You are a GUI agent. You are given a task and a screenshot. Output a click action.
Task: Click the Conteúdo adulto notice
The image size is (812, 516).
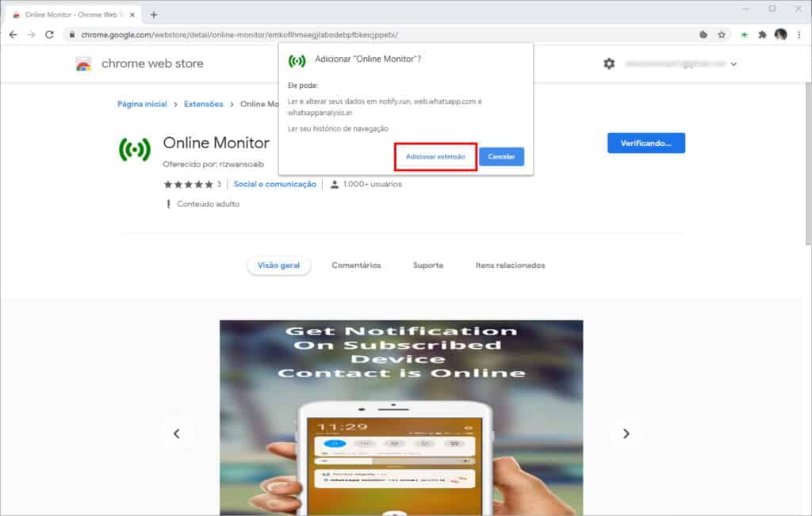coord(208,204)
